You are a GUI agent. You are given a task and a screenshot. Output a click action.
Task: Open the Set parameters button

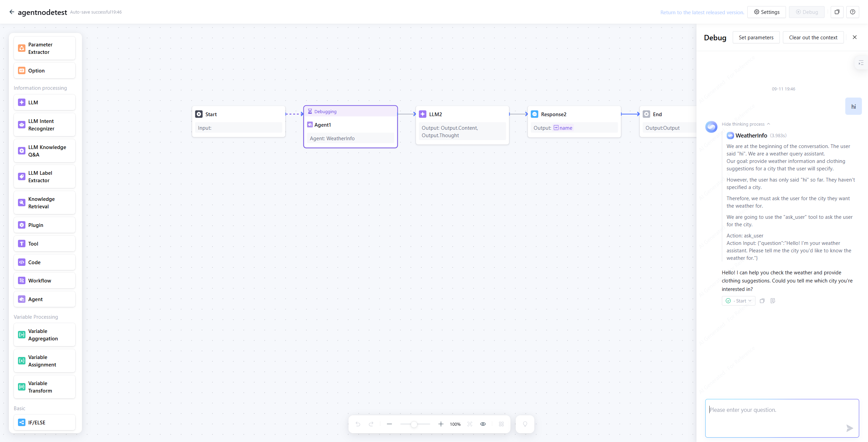(x=756, y=37)
